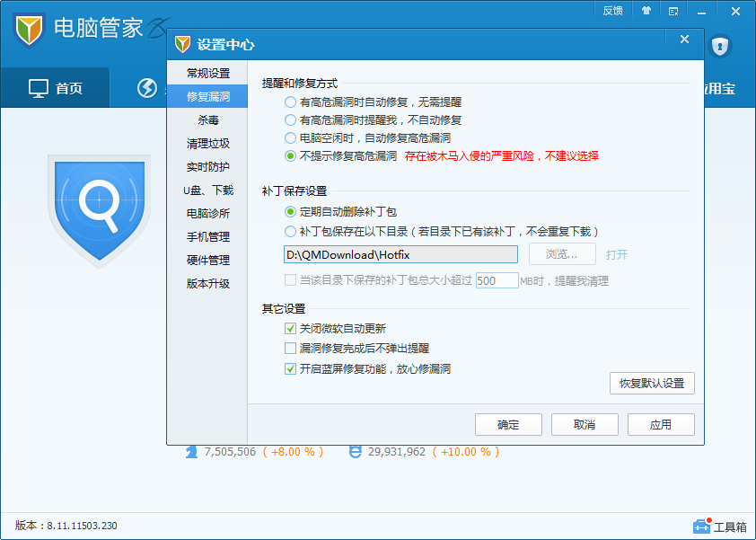Screen dimensions: 756x540
Task: Select 手机管理 in settings sidebar
Action: tap(207, 237)
